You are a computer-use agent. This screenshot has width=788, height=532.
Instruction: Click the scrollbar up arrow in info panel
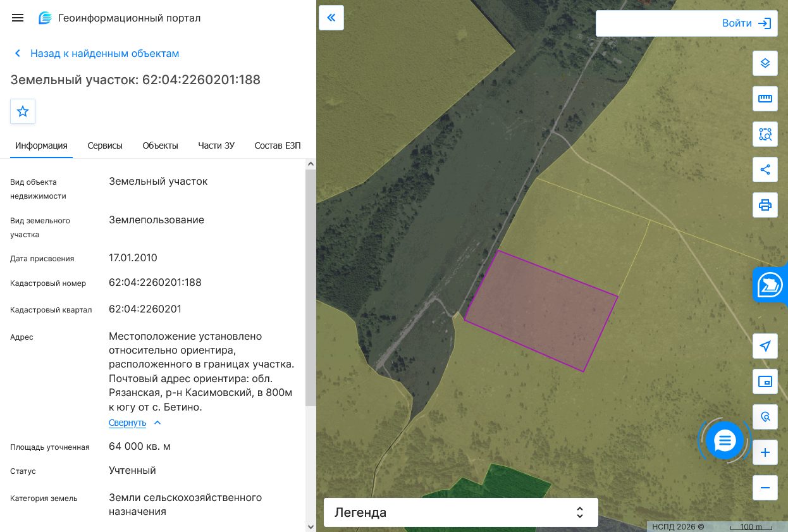click(311, 164)
